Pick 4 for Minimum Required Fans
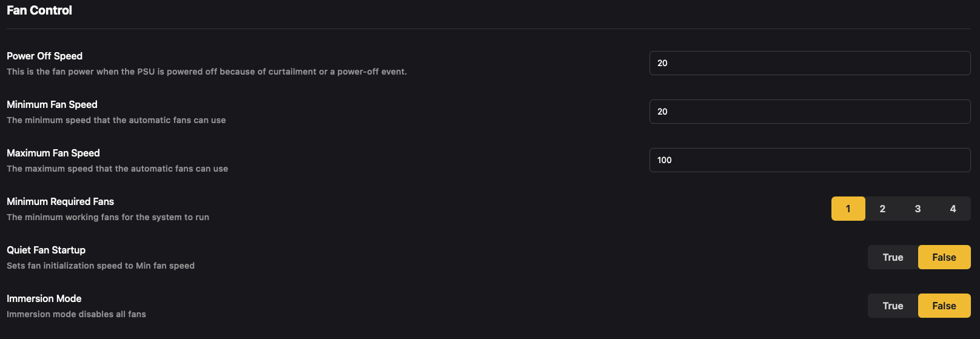This screenshot has height=339, width=980. point(953,209)
